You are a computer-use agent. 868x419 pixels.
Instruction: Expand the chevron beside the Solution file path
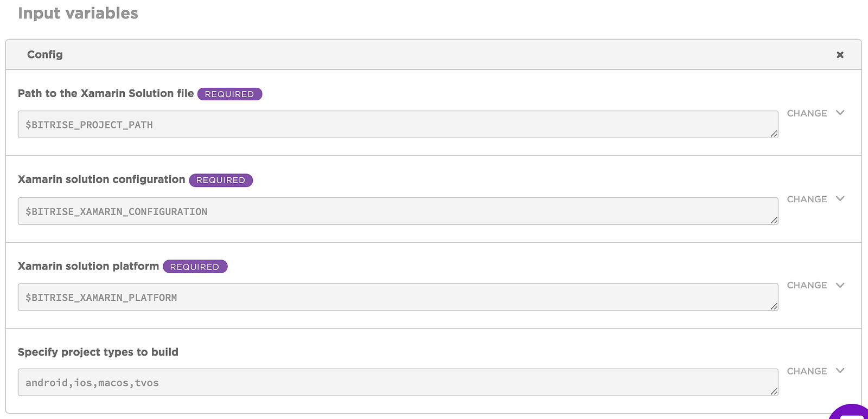point(840,113)
